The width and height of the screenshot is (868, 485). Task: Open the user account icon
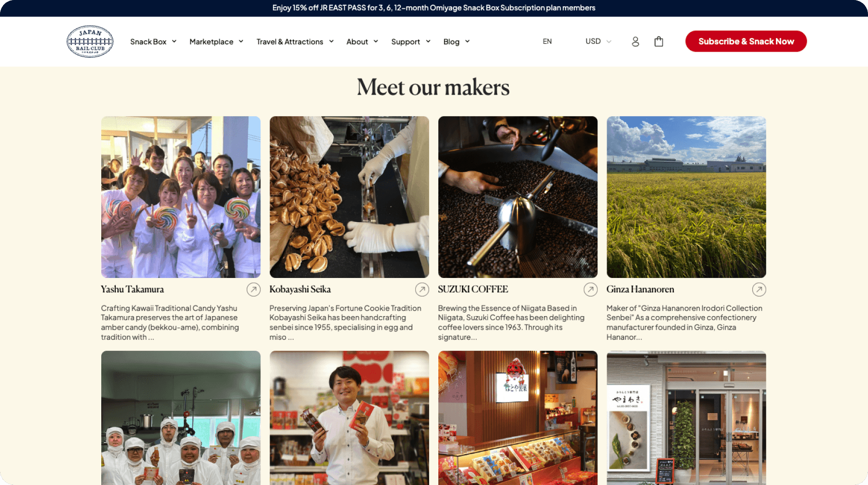(636, 42)
